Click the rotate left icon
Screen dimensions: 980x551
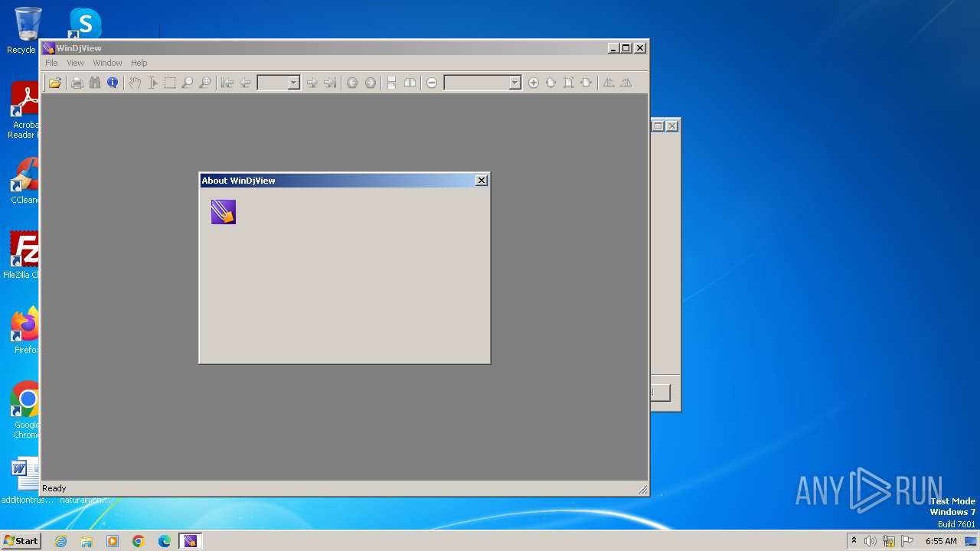coord(609,83)
